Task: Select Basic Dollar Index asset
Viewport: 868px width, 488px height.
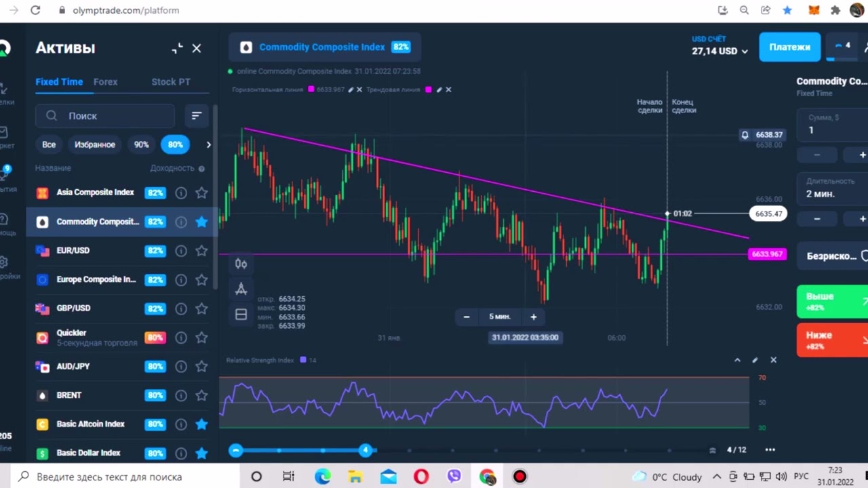Action: [x=122, y=453]
